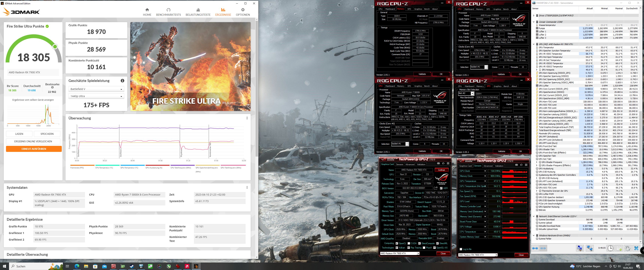
Task: Open Slot #2 dropdown in CPU-Z SPD window
Action: (466, 93)
